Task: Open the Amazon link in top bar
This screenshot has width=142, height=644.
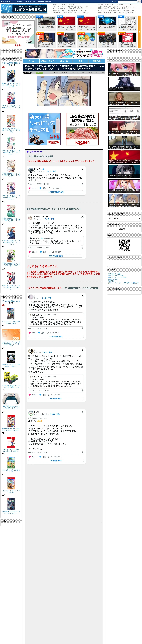Action: [41, 2]
